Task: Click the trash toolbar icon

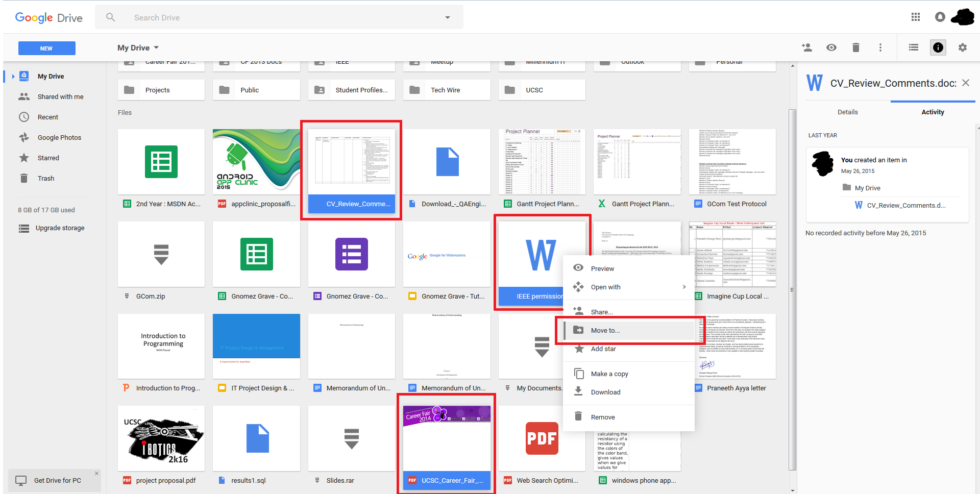Action: (856, 47)
